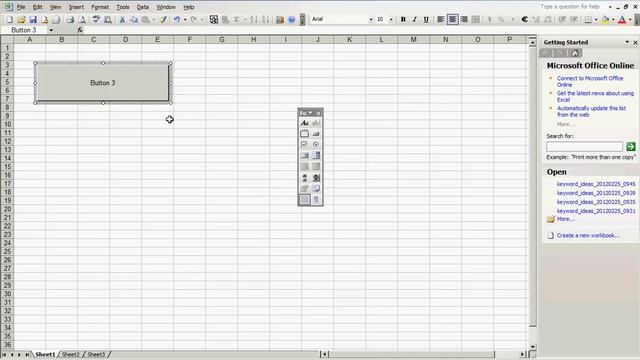This screenshot has height=360, width=640.
Task: Create a new workbook from the toolbar icon
Action: point(10,20)
